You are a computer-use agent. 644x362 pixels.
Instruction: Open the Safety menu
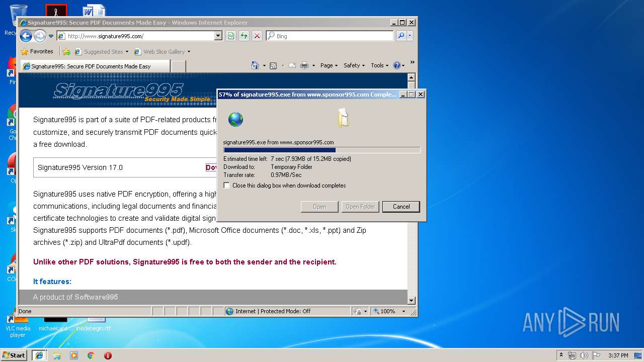pos(354,65)
